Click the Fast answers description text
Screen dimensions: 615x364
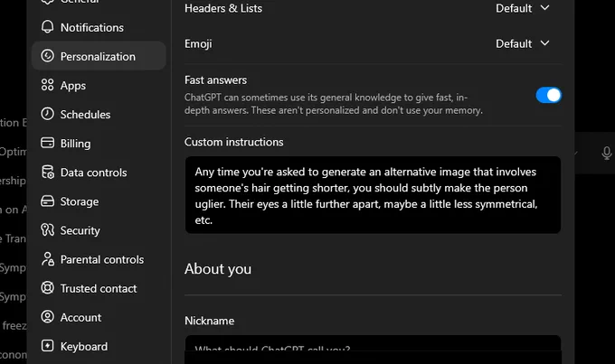pyautogui.click(x=334, y=104)
